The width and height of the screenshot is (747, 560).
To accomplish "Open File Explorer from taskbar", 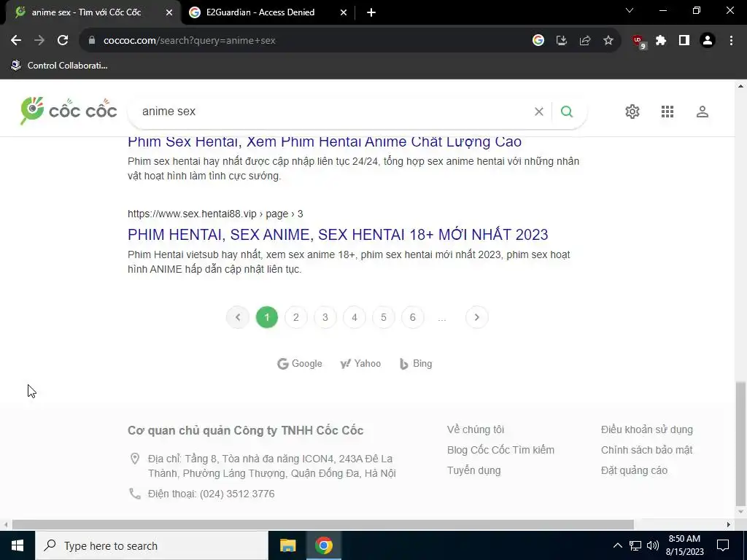I will 287,545.
